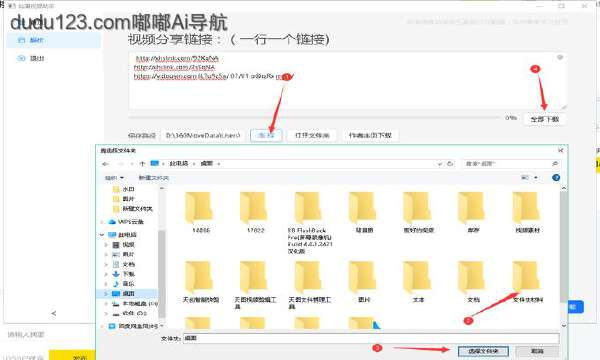Screen dimensions: 600x360
Task: Click the 选择文件夹 button
Action: click(483, 351)
